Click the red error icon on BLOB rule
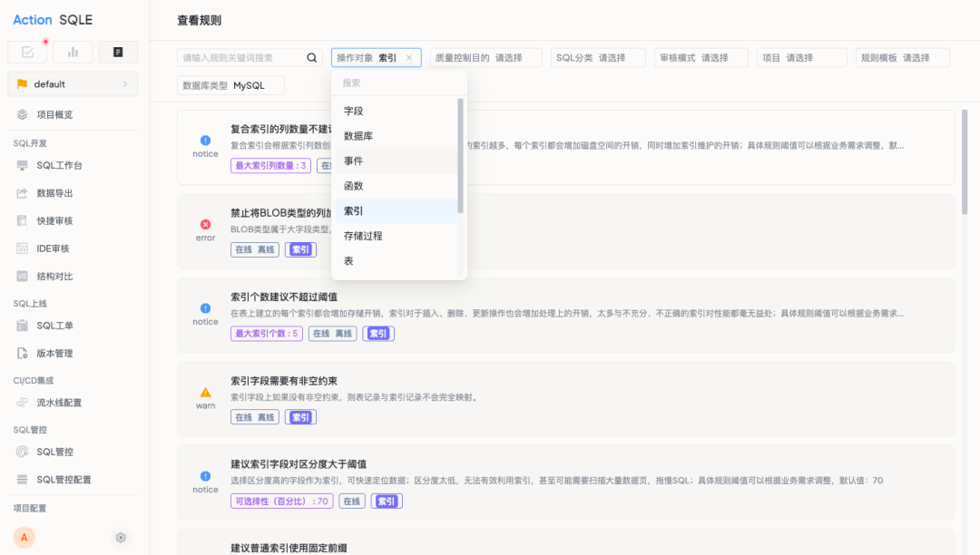Viewport: 980px width, 555px height. [x=205, y=224]
